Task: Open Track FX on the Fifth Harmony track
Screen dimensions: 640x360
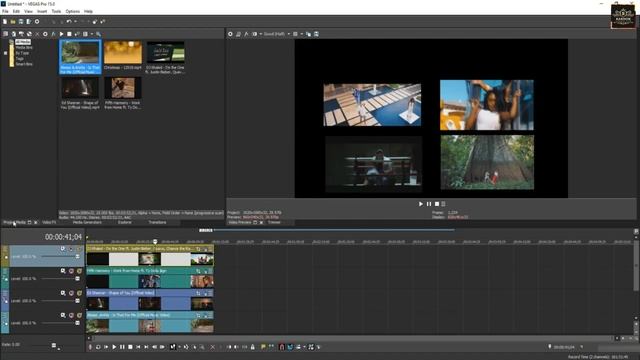Action: (x=63, y=271)
